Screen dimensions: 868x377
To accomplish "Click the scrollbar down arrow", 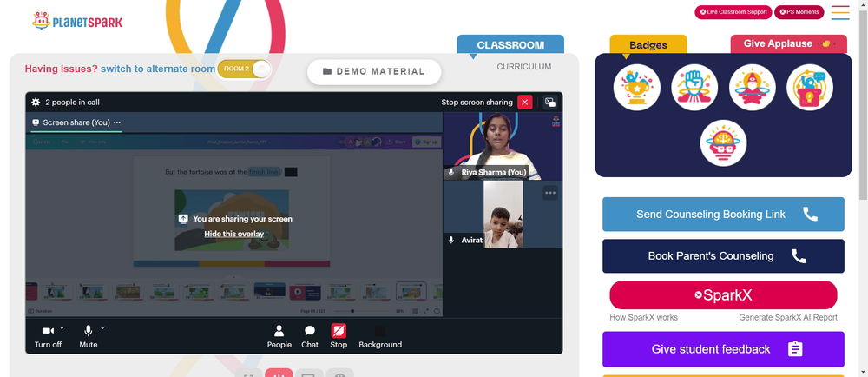I will coord(863,373).
